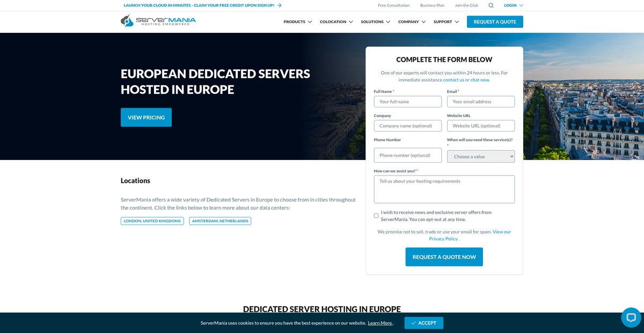
Task: Open the live chat bubble icon
Action: point(631,317)
